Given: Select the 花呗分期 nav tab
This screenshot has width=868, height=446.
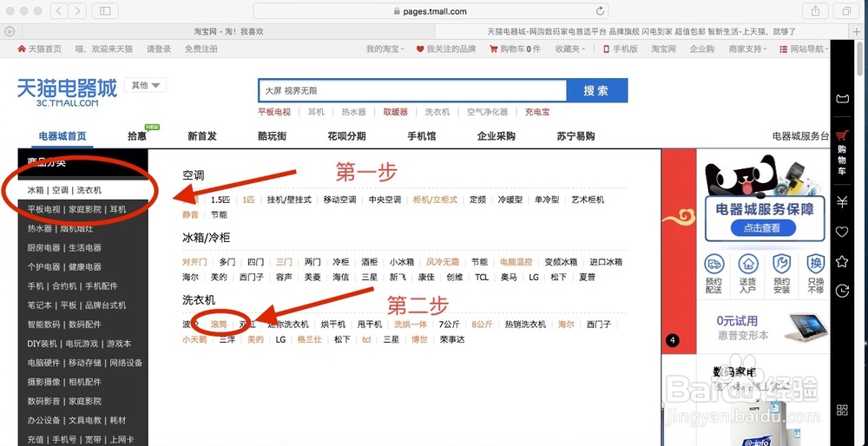Looking at the screenshot, I should tap(346, 136).
